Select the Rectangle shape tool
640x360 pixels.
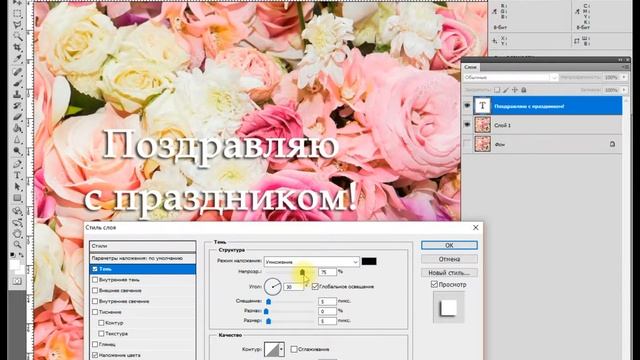point(17,199)
